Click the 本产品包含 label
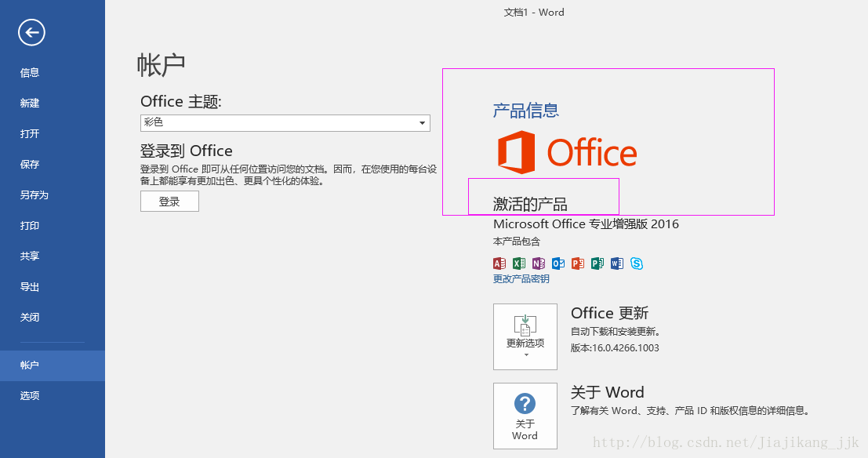 (517, 242)
